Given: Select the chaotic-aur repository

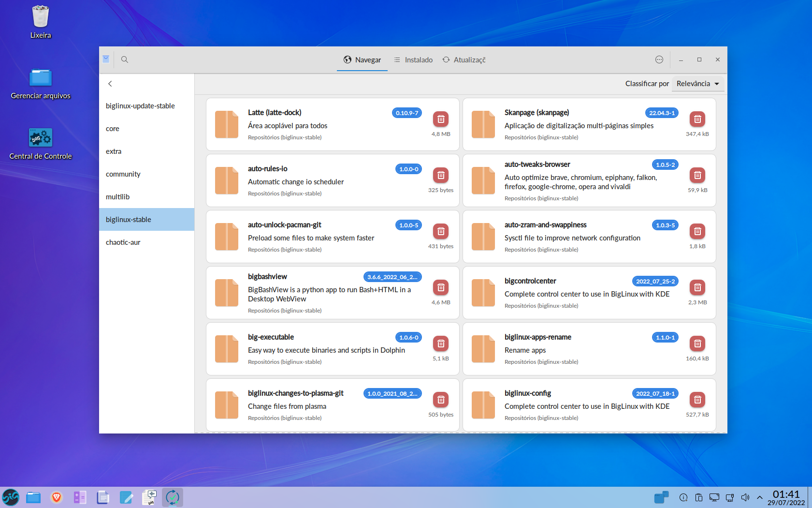Looking at the screenshot, I should [x=147, y=242].
